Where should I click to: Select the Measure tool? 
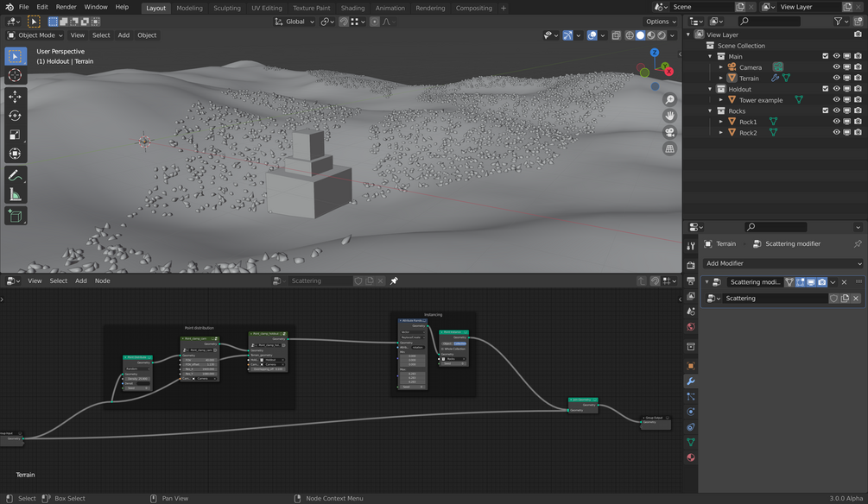[x=15, y=195]
